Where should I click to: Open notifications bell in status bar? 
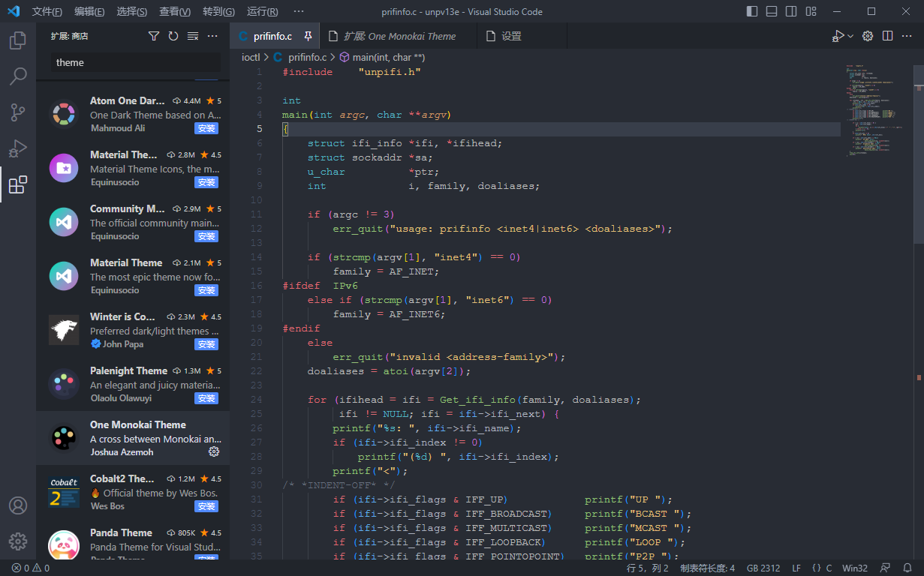tap(907, 568)
